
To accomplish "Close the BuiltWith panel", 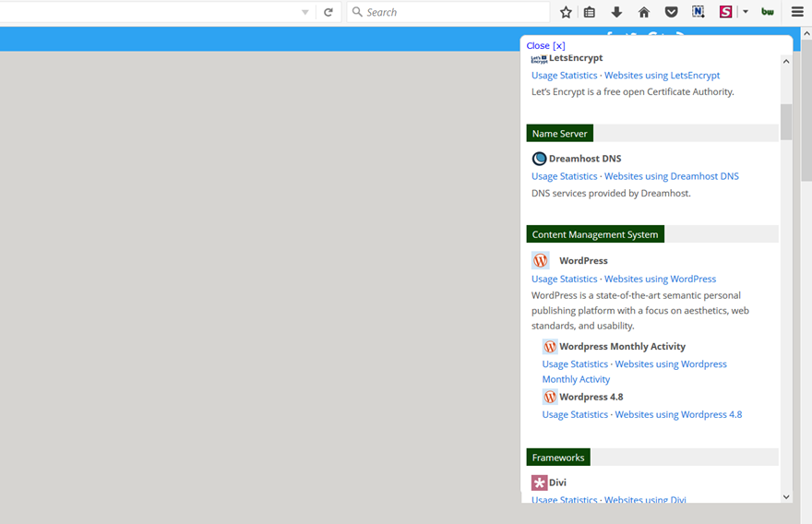I will click(x=545, y=45).
